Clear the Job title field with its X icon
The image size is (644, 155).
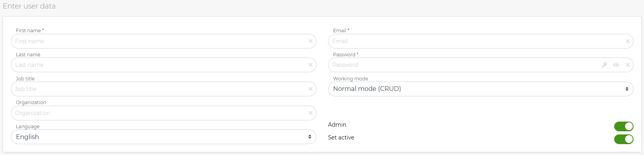coord(311,89)
